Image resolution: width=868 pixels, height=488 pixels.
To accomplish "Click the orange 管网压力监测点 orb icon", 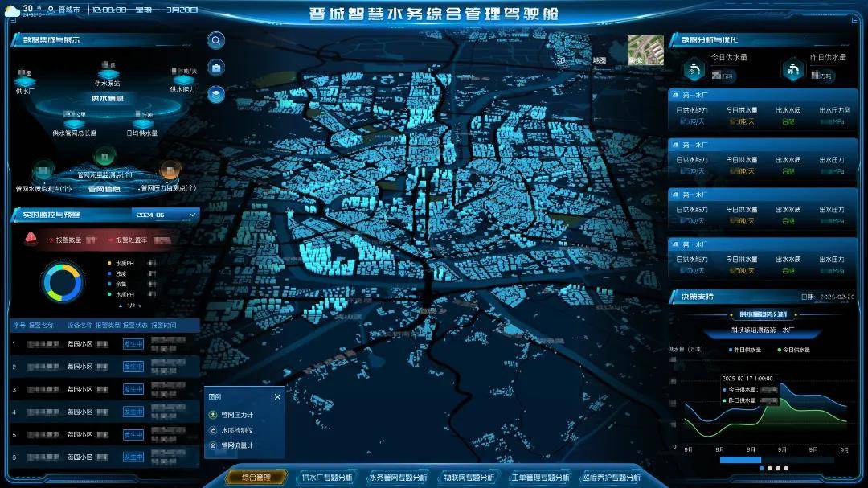I will (169, 170).
